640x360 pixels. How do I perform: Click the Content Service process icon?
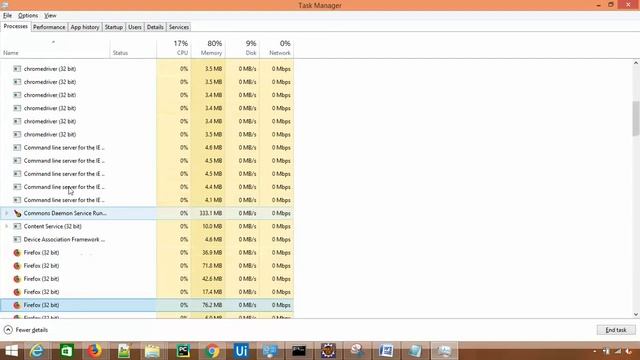click(x=17, y=226)
